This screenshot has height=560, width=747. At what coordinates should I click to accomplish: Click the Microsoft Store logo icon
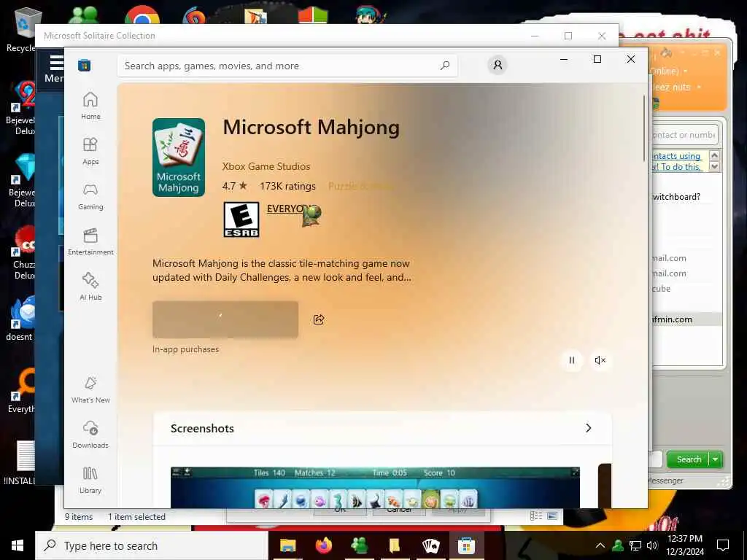coord(85,65)
